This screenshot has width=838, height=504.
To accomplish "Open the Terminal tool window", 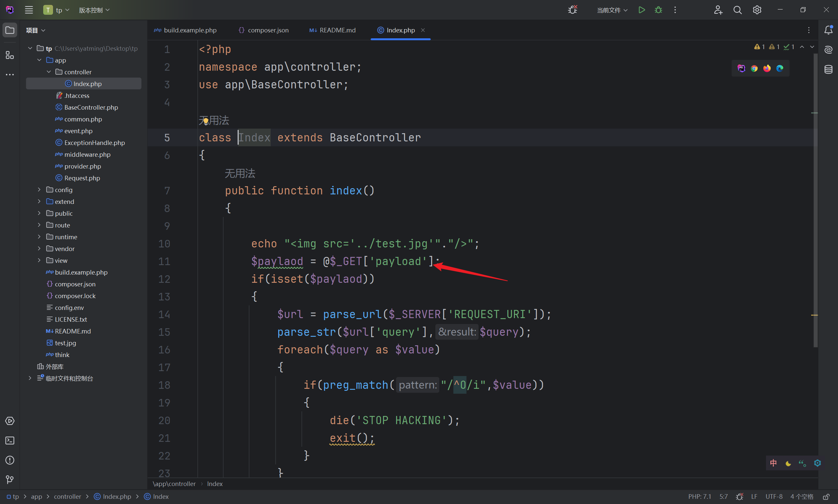I will [10, 441].
